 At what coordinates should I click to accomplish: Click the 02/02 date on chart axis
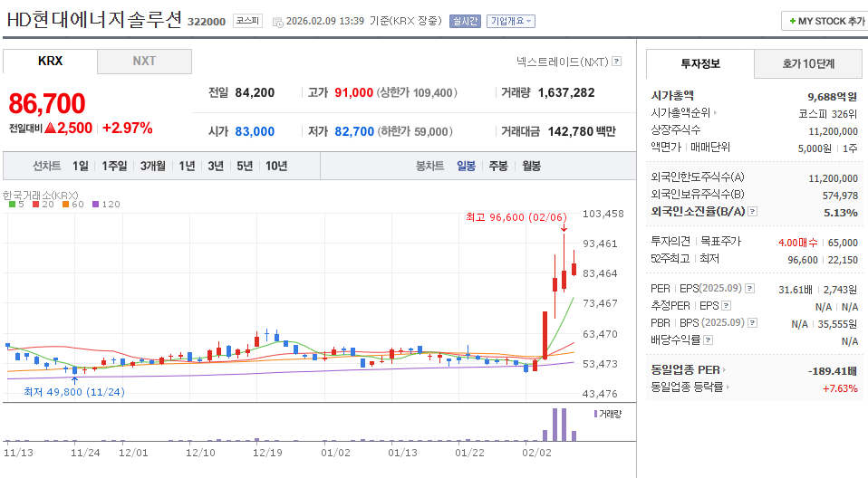tap(536, 453)
